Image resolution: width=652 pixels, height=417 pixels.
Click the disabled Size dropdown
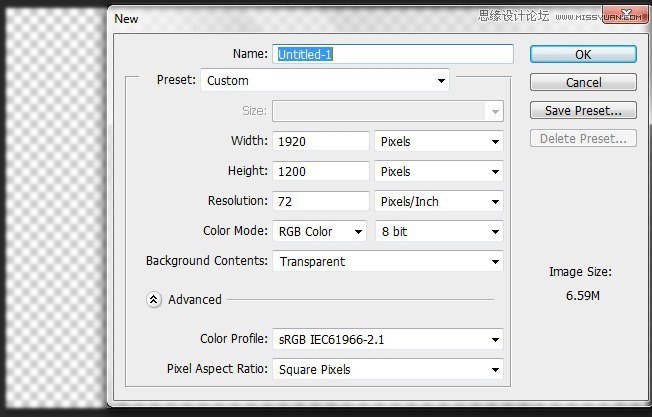(x=388, y=111)
